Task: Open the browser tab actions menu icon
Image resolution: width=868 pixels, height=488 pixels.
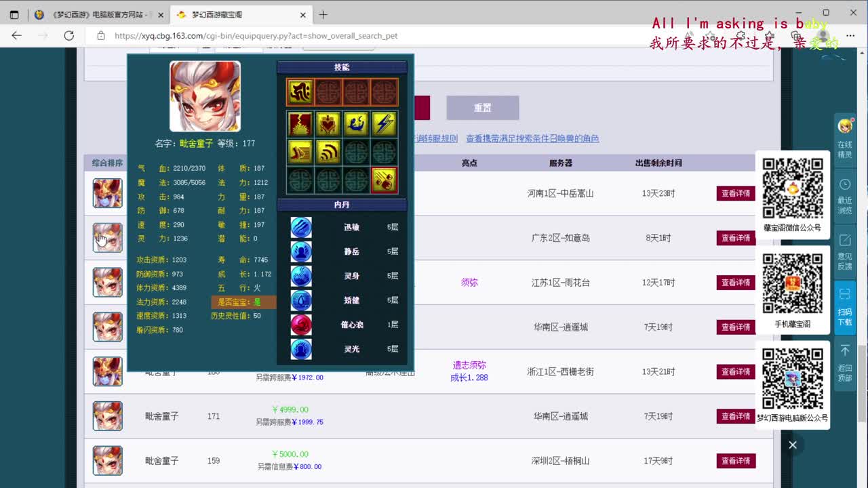Action: 14,14
